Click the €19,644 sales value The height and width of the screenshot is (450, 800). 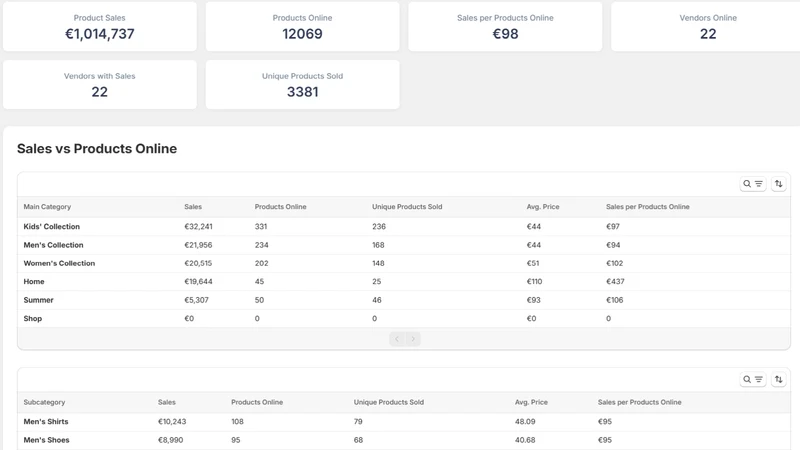click(x=198, y=282)
